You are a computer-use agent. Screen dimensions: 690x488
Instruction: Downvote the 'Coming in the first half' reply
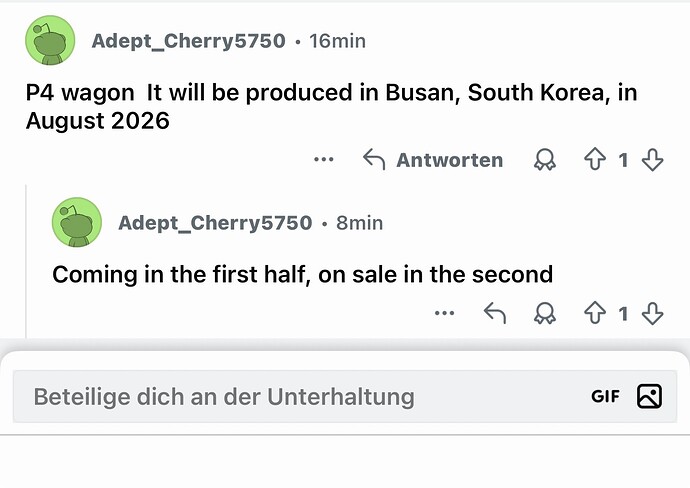653,314
